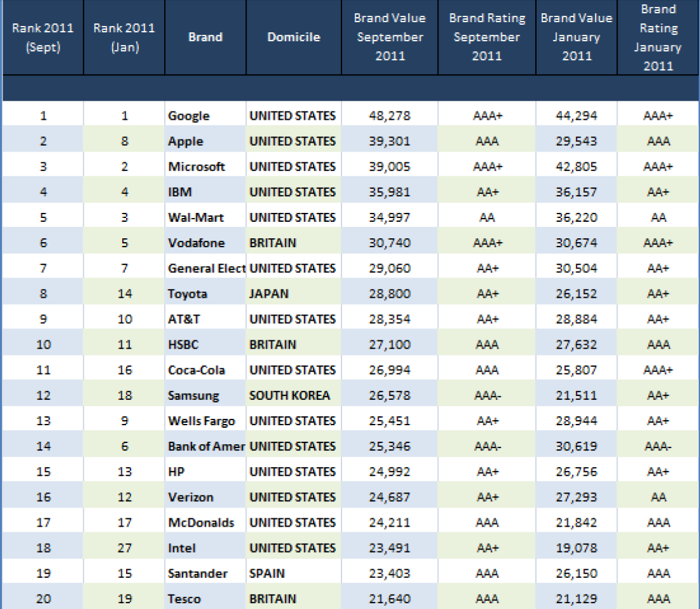Click the Brand column header
Screen dimensions: 700x609
(x=205, y=37)
